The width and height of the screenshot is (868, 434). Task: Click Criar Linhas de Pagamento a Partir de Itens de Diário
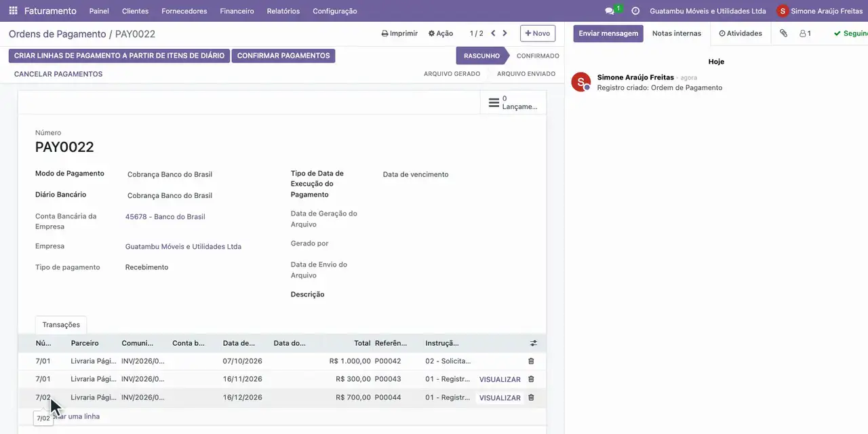[119, 56]
